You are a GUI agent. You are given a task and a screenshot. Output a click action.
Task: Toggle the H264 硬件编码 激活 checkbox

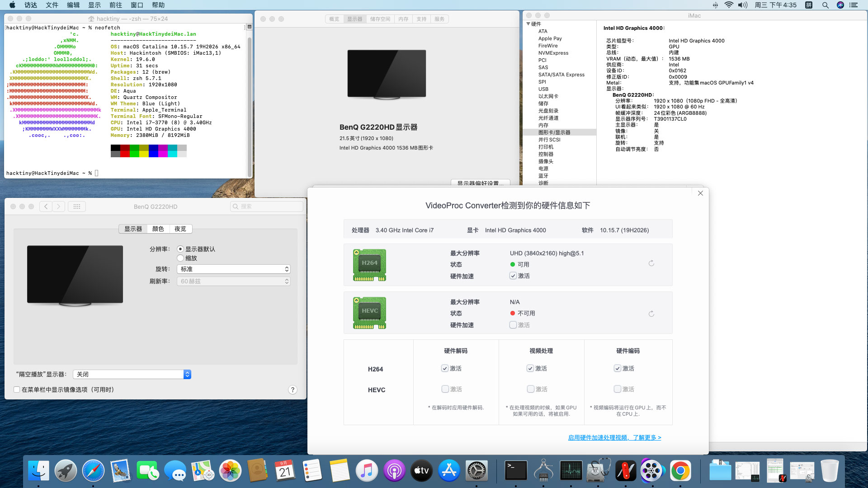(618, 369)
